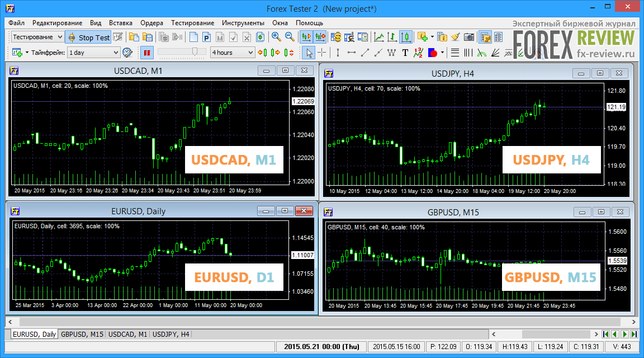Screen dimensions: 644x358
Task: Open the Тестирование mode dropdown
Action: pos(37,37)
